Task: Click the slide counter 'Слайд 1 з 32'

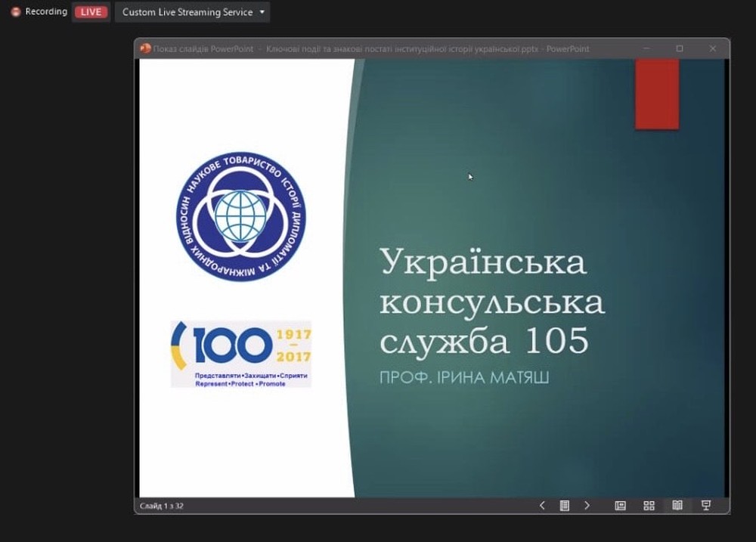Action: pos(162,506)
